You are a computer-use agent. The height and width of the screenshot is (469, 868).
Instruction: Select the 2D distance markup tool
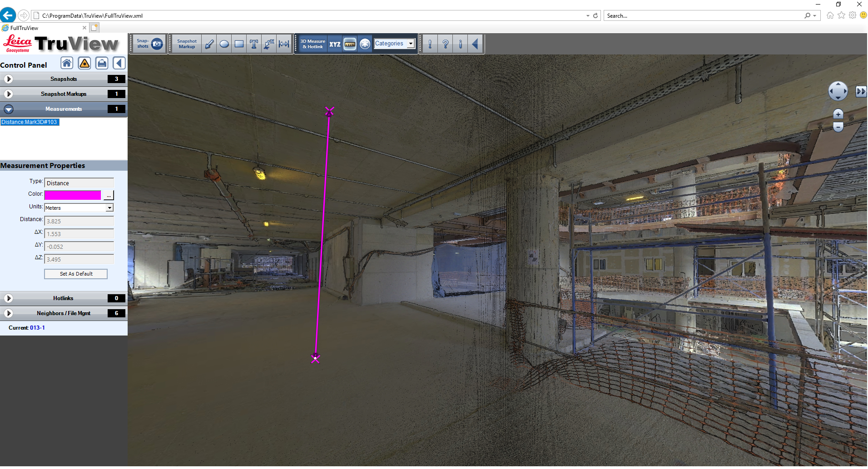[284, 44]
